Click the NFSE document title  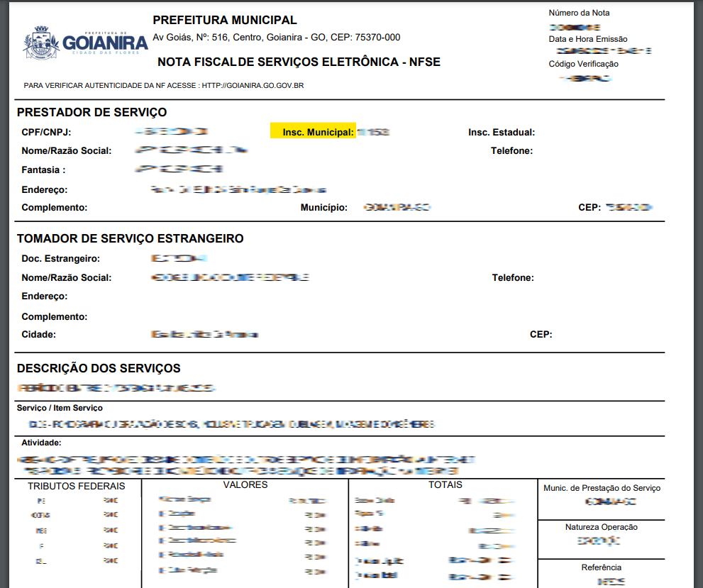[x=299, y=62]
